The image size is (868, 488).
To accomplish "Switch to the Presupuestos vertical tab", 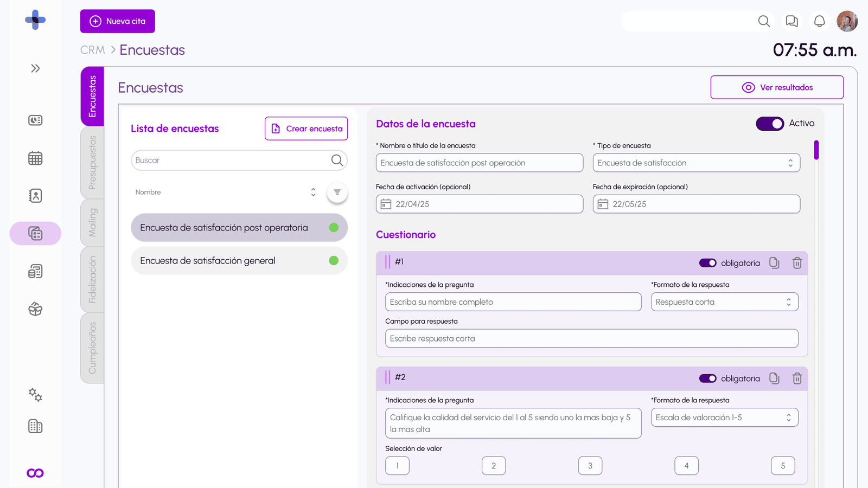I will point(92,163).
